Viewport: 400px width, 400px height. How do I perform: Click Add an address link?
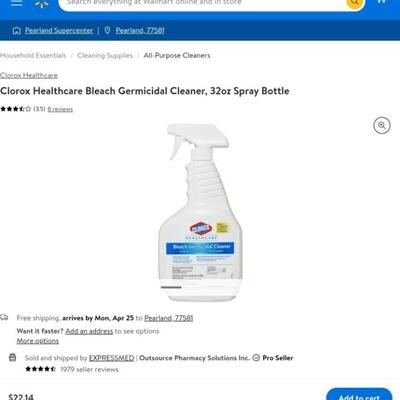coord(89,331)
